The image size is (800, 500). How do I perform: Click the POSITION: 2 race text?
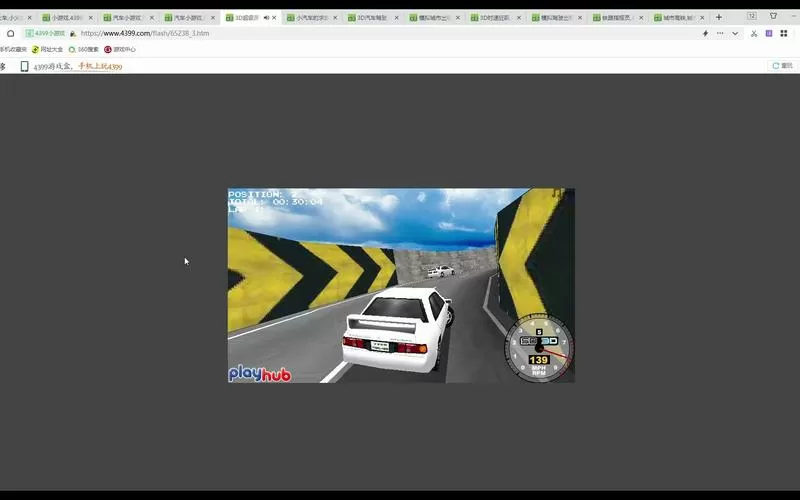click(263, 194)
